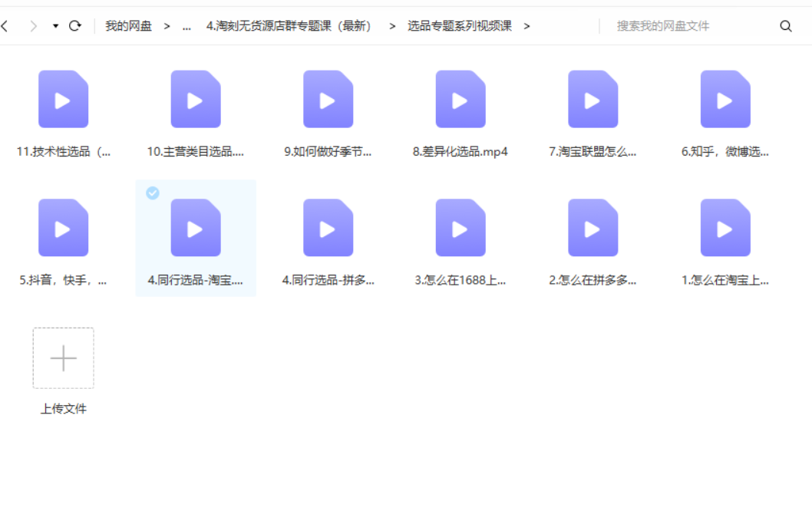The height and width of the screenshot is (527, 812).
Task: Click file name 11.技术性选品 (...
Action: 63,152
